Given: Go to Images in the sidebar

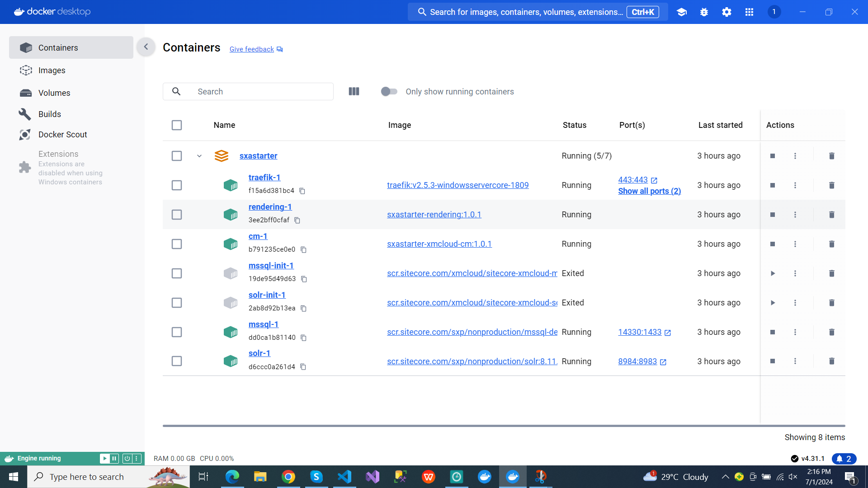Looking at the screenshot, I should (x=52, y=70).
